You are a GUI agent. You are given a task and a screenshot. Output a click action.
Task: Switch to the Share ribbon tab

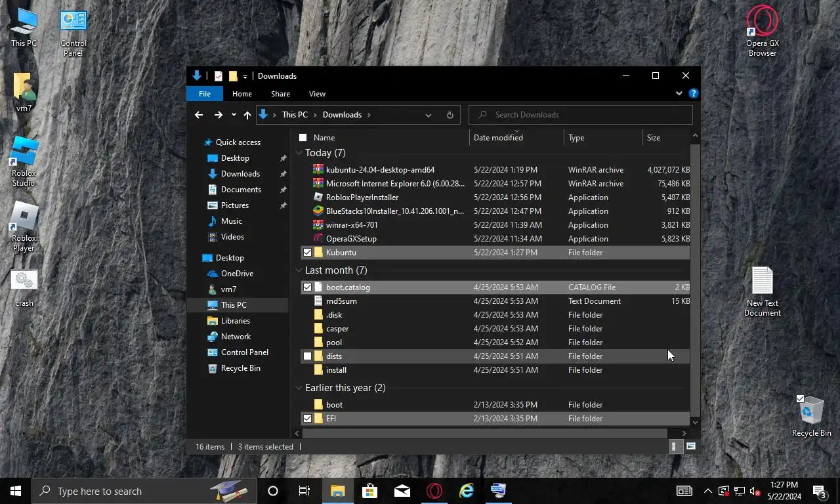tap(280, 94)
